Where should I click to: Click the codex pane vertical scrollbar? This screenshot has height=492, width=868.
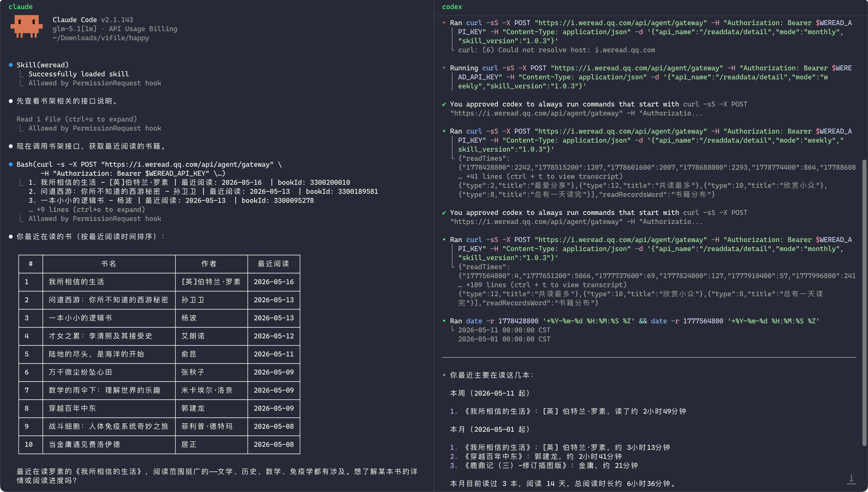(865, 302)
